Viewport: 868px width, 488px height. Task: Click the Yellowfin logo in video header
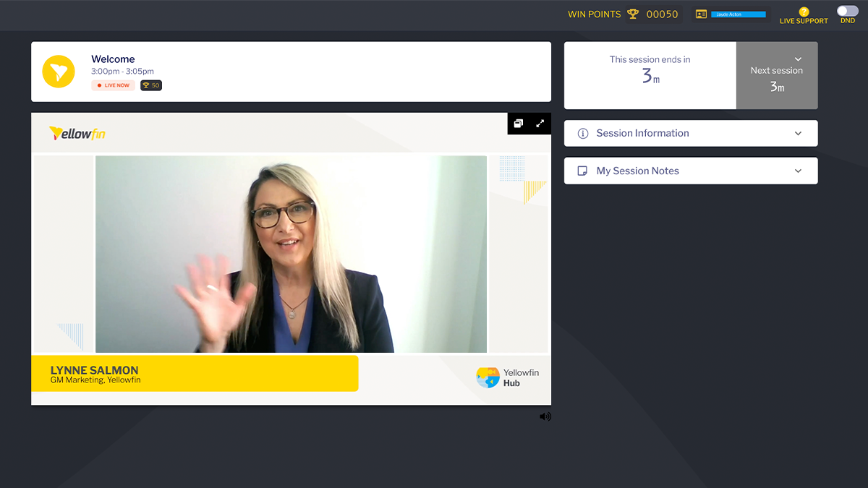click(77, 134)
